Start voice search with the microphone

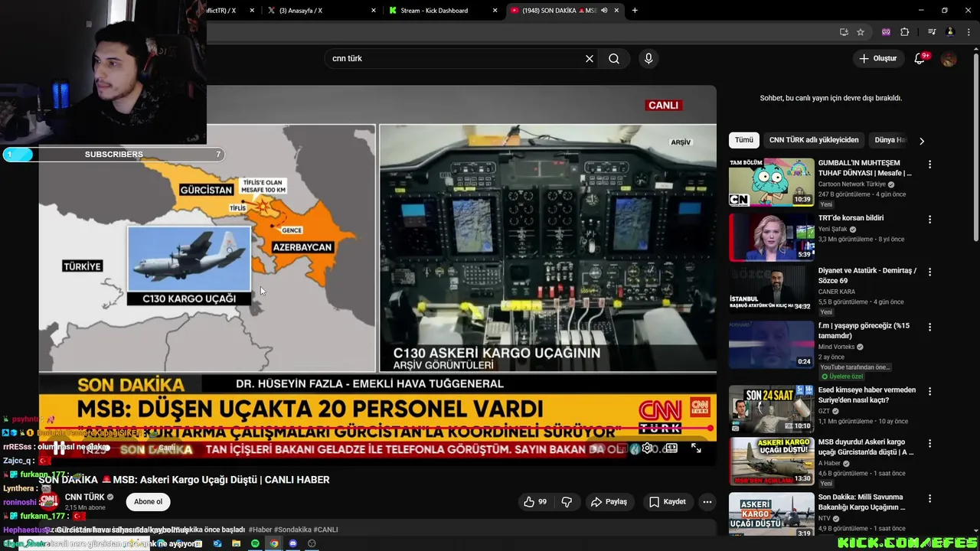pos(648,59)
